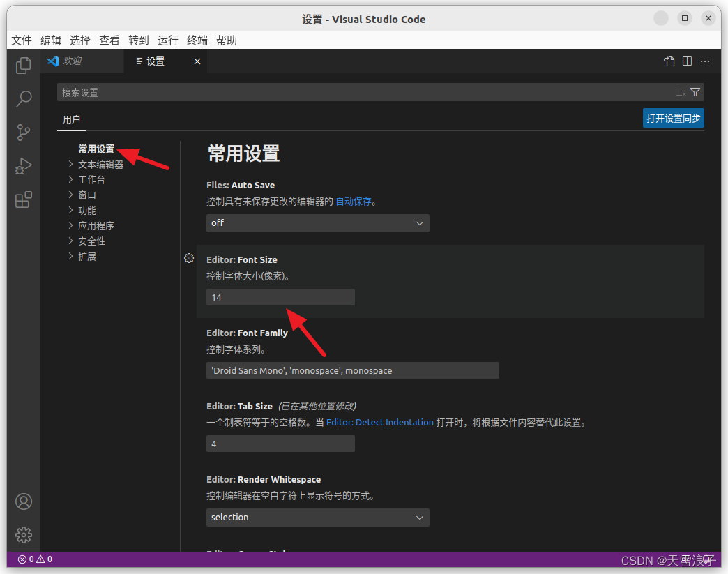
Task: Open the 选择 menu
Action: click(x=80, y=40)
